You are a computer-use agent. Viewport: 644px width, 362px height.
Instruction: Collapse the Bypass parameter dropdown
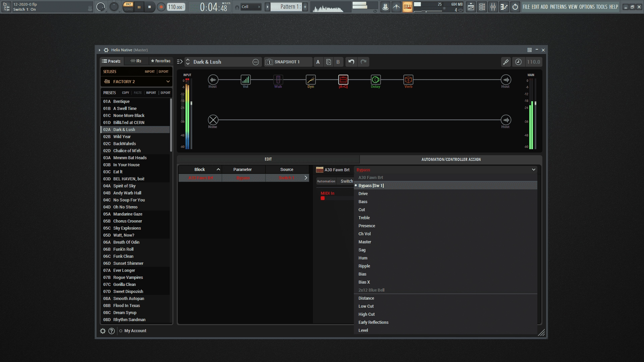pos(534,170)
